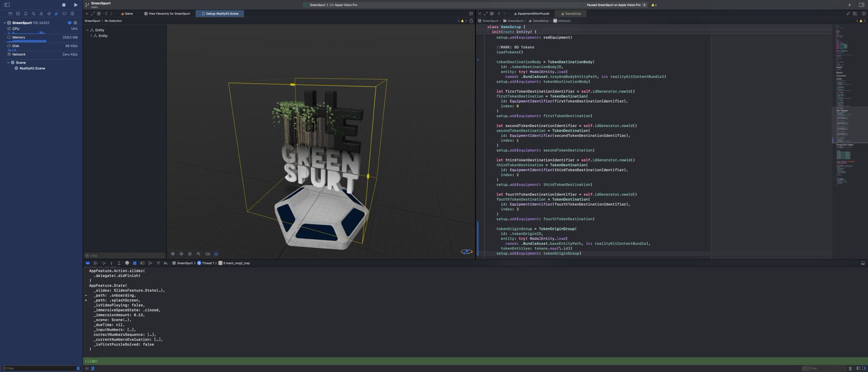Open the editor options lines icon
Viewport: 868px width, 372px height.
855,14
